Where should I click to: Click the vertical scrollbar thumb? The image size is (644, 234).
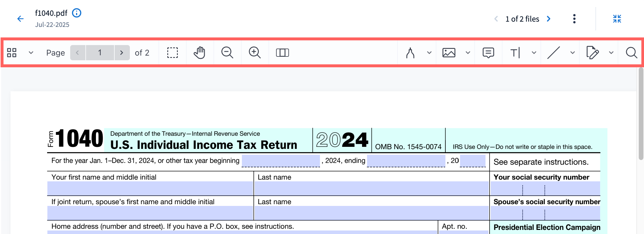641,114
